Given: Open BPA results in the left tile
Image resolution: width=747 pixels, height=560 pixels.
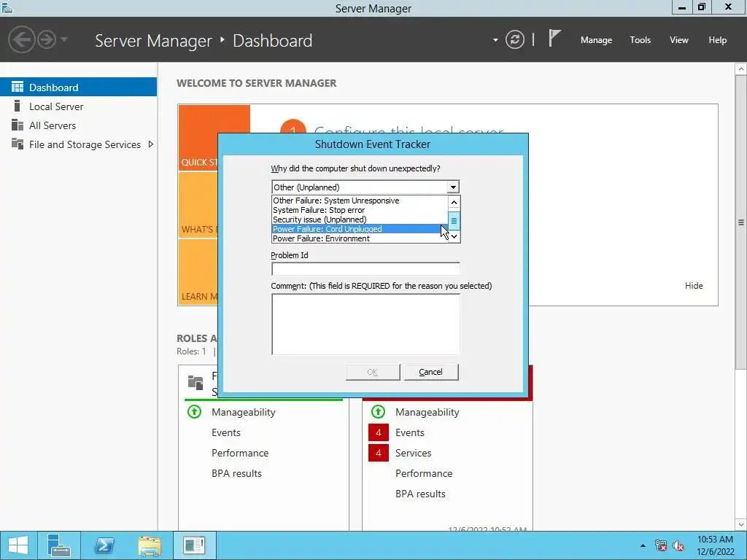Looking at the screenshot, I should coord(236,473).
